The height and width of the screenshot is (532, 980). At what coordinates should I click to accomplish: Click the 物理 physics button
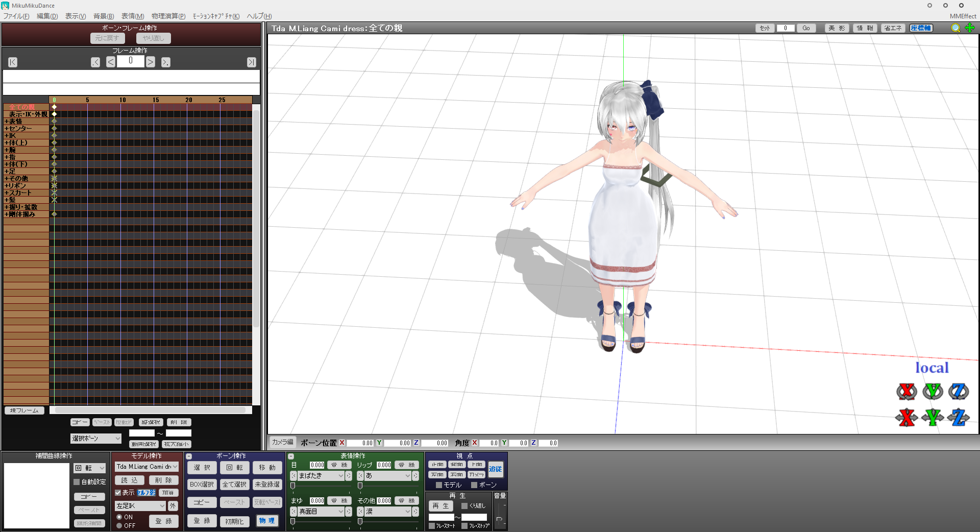click(267, 521)
